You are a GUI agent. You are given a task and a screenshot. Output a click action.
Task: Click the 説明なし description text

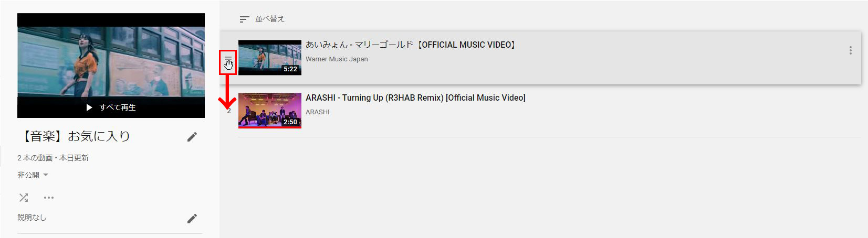click(x=32, y=218)
